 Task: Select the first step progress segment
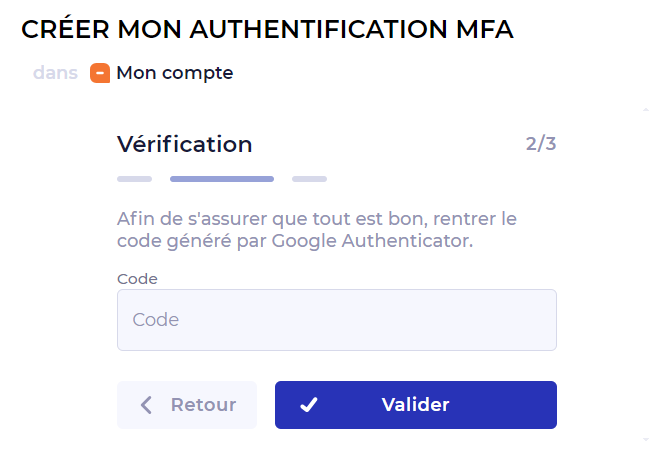[x=134, y=179]
